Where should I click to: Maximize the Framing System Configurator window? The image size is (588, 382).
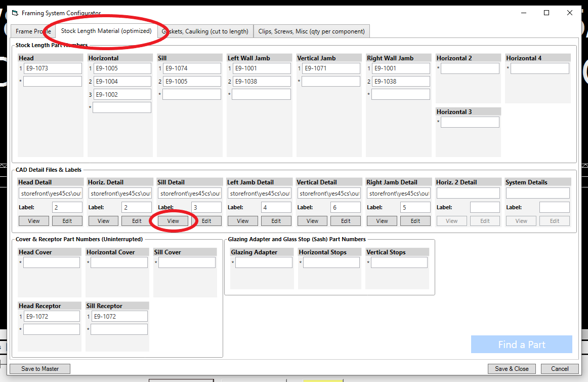point(547,13)
